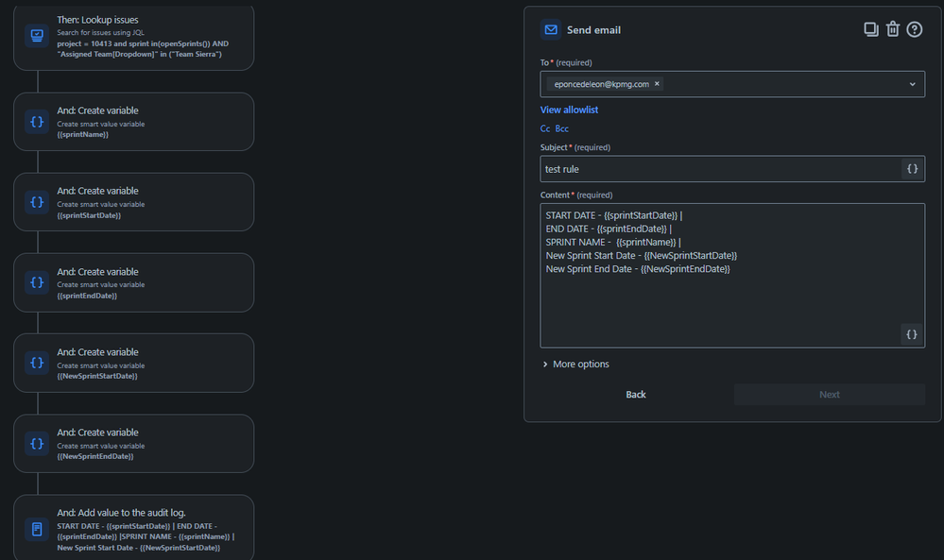This screenshot has width=944, height=560.
Task: Click the smart values braces icon in Content box
Action: (911, 333)
